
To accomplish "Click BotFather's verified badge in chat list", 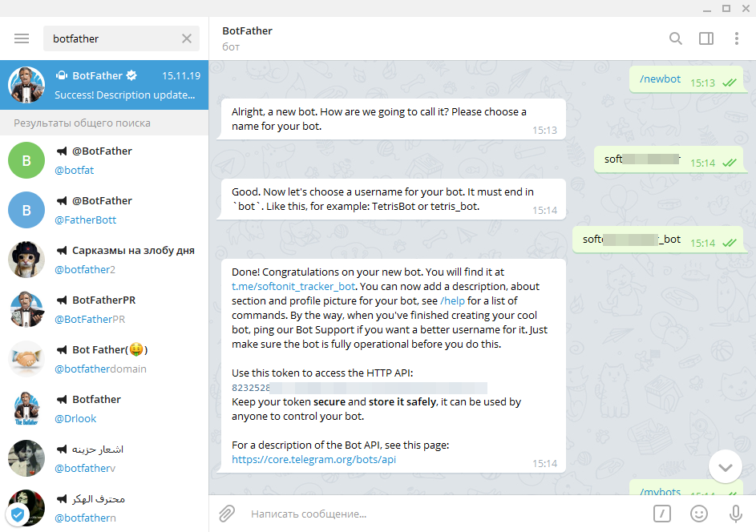I will pyautogui.click(x=131, y=75).
